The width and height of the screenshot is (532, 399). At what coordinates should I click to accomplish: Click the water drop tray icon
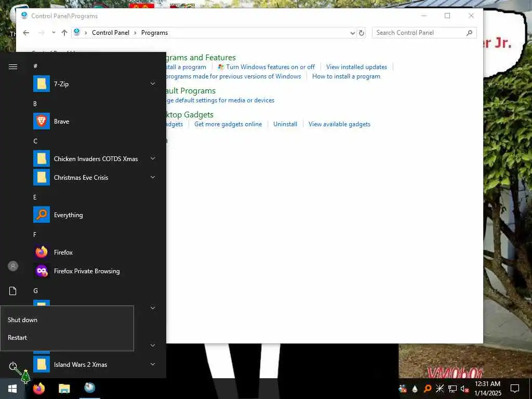tap(415, 389)
